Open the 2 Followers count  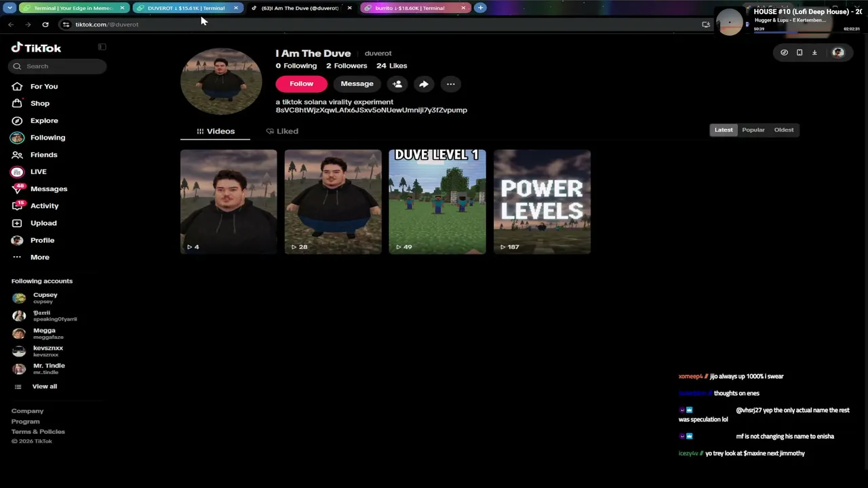347,66
